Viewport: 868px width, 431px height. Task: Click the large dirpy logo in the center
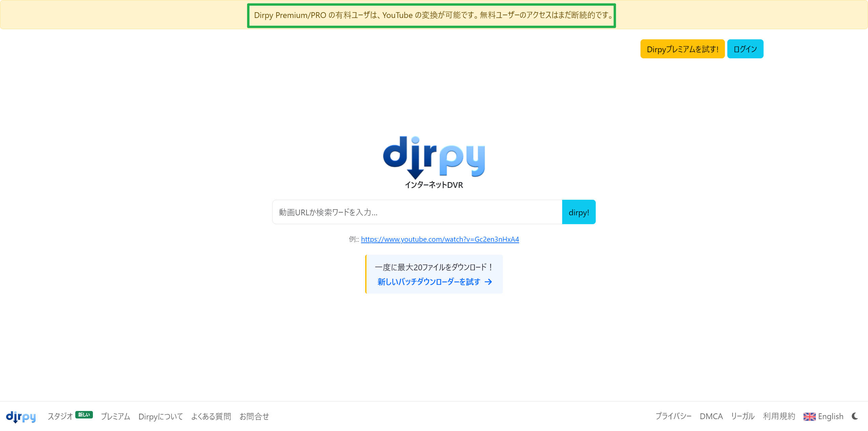[x=434, y=158]
